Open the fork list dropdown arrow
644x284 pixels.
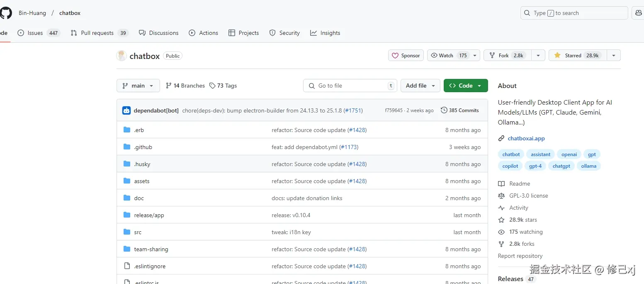(x=538, y=56)
